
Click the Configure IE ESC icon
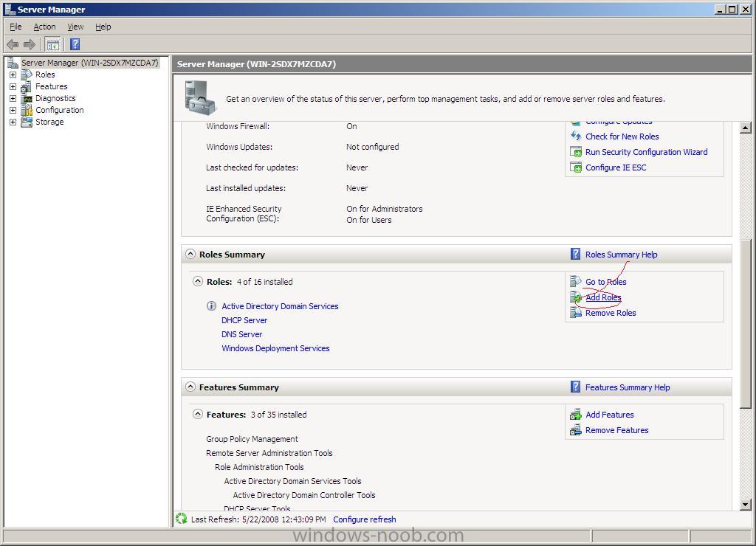(x=576, y=167)
